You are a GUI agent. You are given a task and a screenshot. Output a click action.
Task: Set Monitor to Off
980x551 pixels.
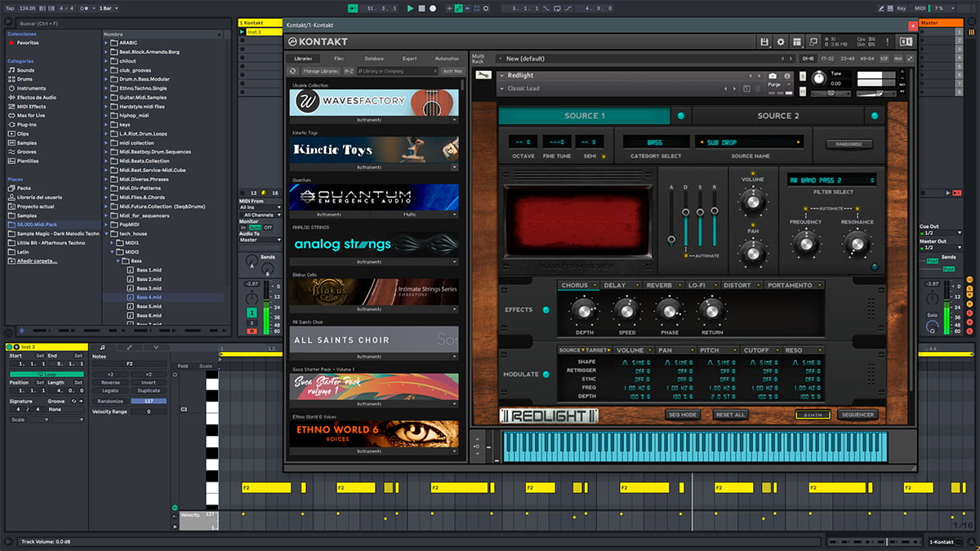[x=267, y=227]
